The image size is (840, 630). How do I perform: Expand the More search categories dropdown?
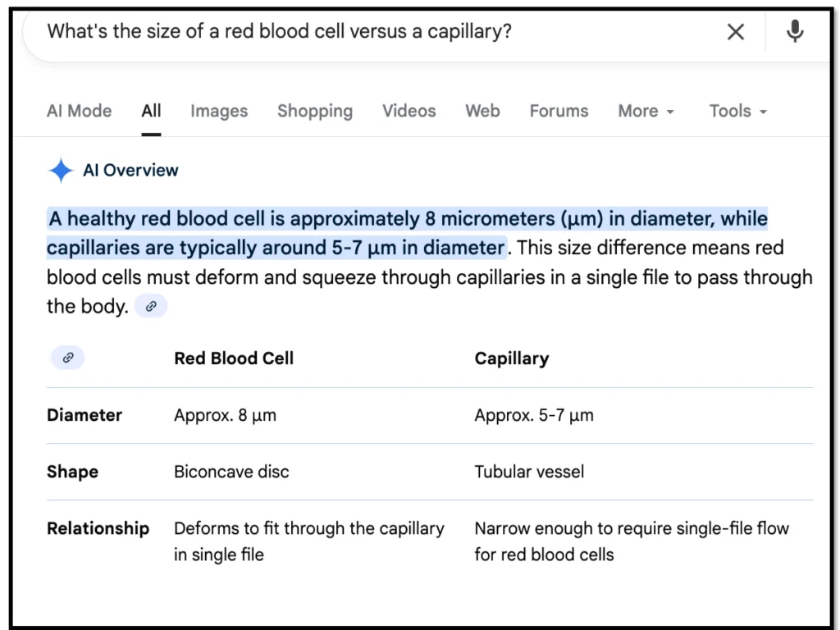point(646,111)
